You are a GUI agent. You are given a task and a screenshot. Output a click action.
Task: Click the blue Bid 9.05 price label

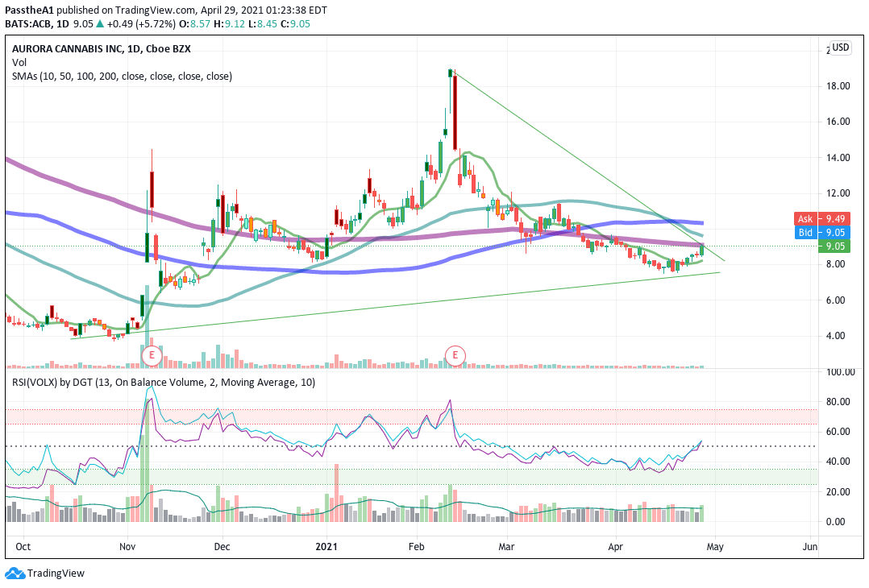pyautogui.click(x=821, y=233)
